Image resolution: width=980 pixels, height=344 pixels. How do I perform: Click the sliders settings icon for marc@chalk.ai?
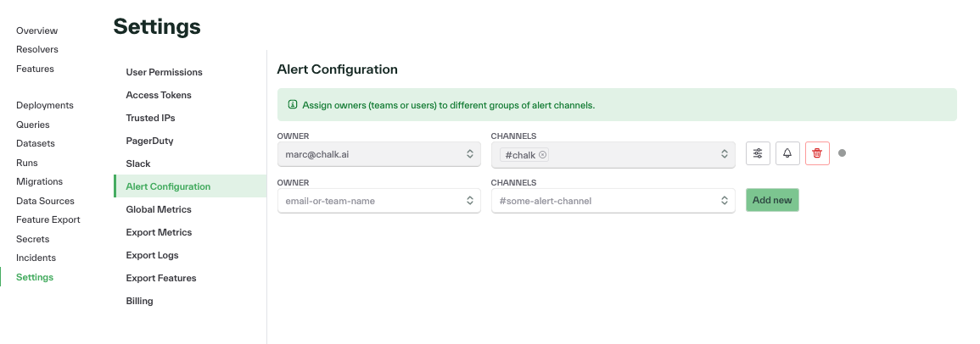(x=758, y=153)
